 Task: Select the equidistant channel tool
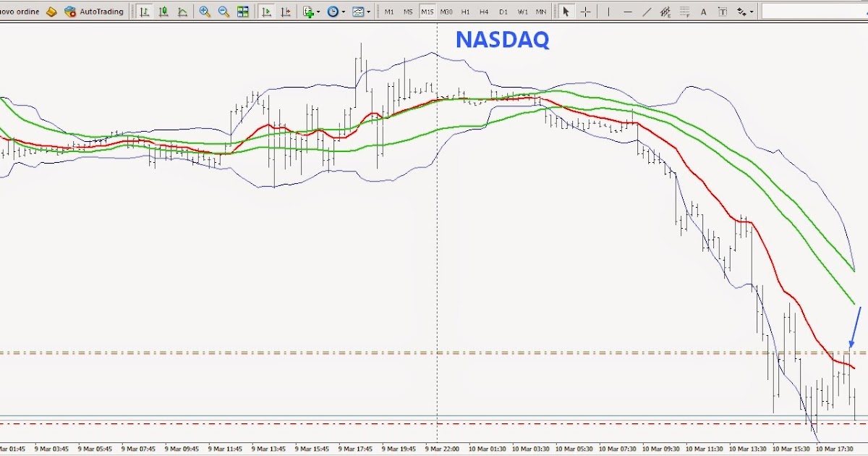coord(665,12)
